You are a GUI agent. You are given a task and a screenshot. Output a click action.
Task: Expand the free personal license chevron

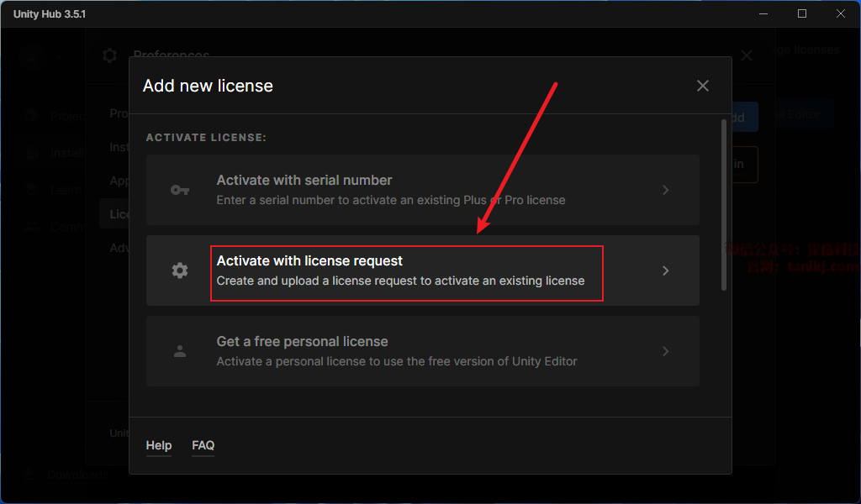pos(665,351)
